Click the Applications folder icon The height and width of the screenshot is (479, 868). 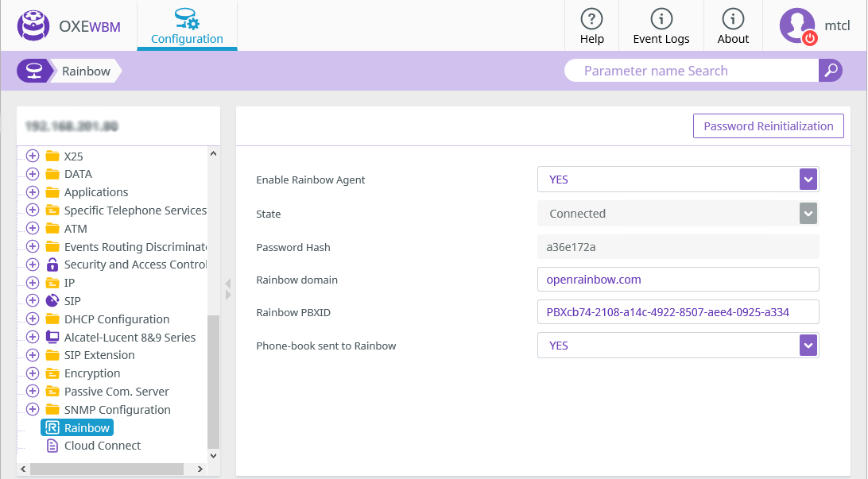52,192
